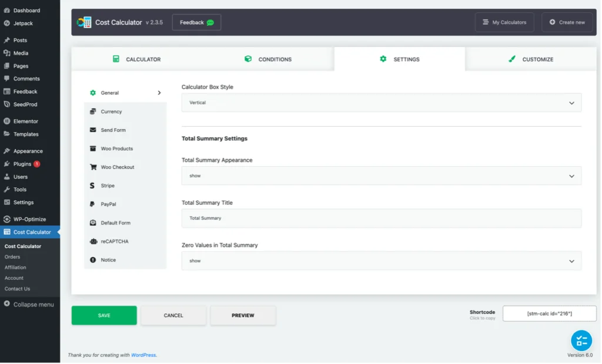The width and height of the screenshot is (602, 364).
Task: Click the Currency coins icon
Action: (x=93, y=112)
